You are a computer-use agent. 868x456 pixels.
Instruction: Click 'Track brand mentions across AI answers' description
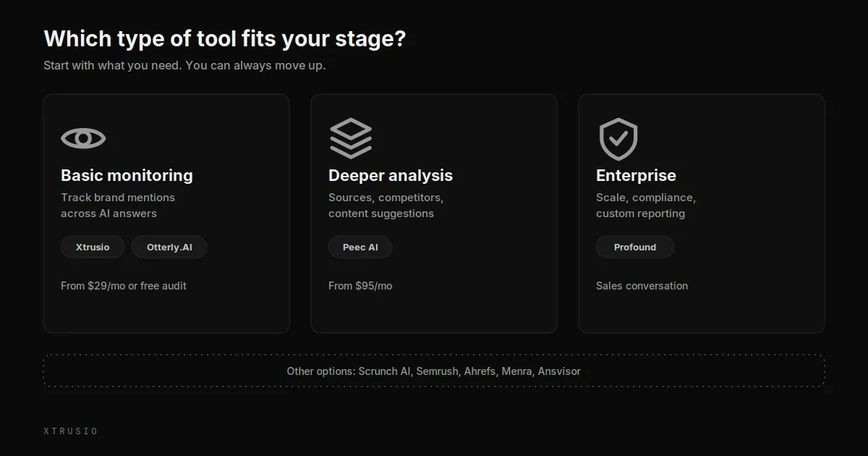pos(118,206)
